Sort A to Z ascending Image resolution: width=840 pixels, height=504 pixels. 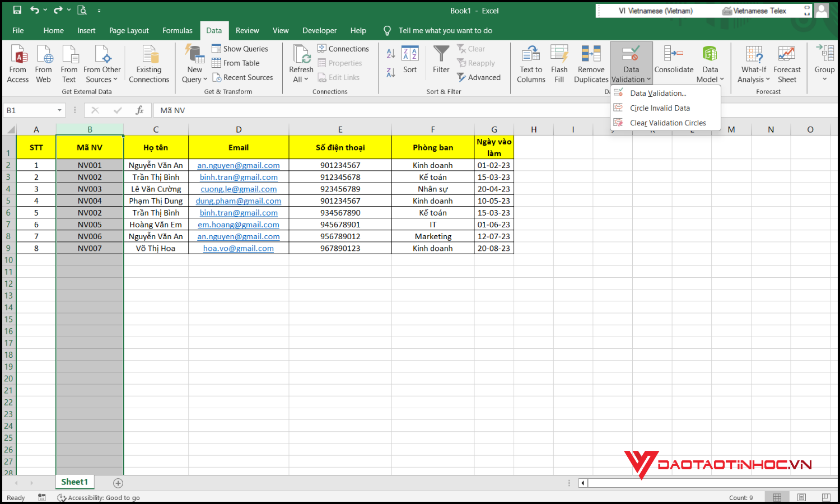click(391, 53)
